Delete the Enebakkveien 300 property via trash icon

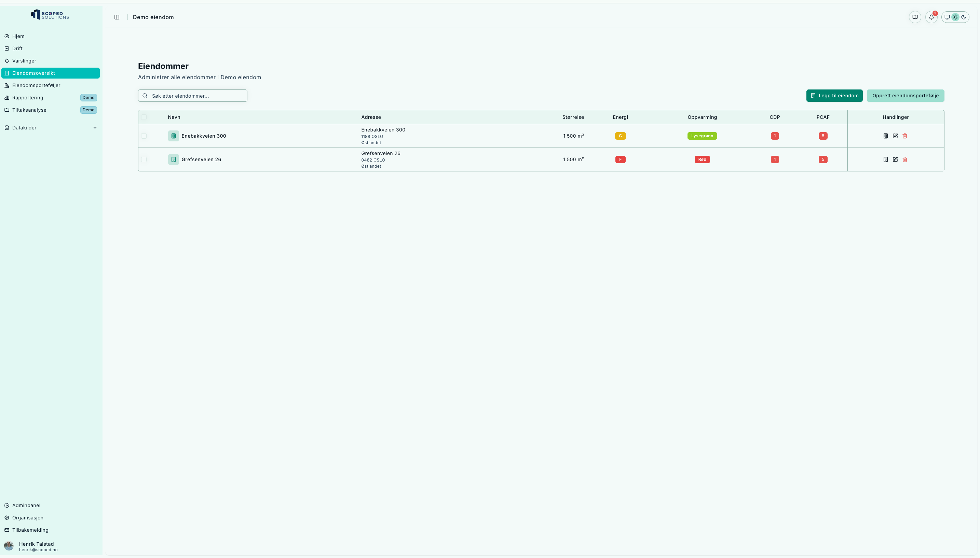coord(905,136)
